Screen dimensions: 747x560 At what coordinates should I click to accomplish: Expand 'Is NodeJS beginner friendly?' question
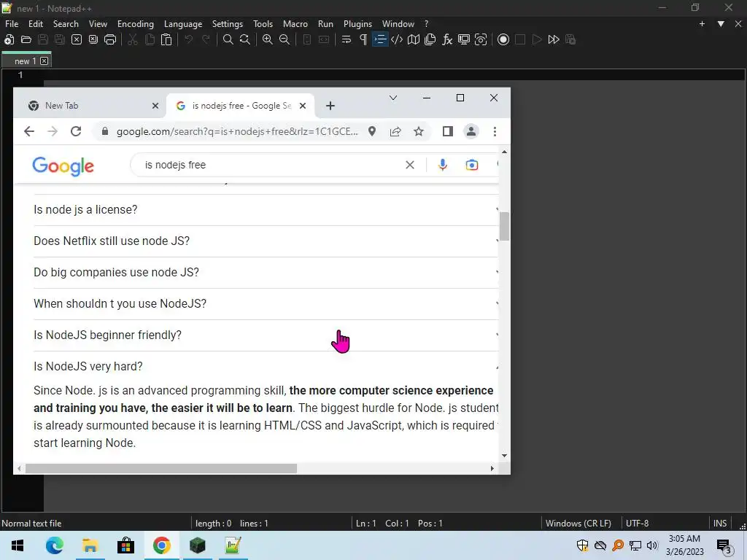pyautogui.click(x=266, y=335)
